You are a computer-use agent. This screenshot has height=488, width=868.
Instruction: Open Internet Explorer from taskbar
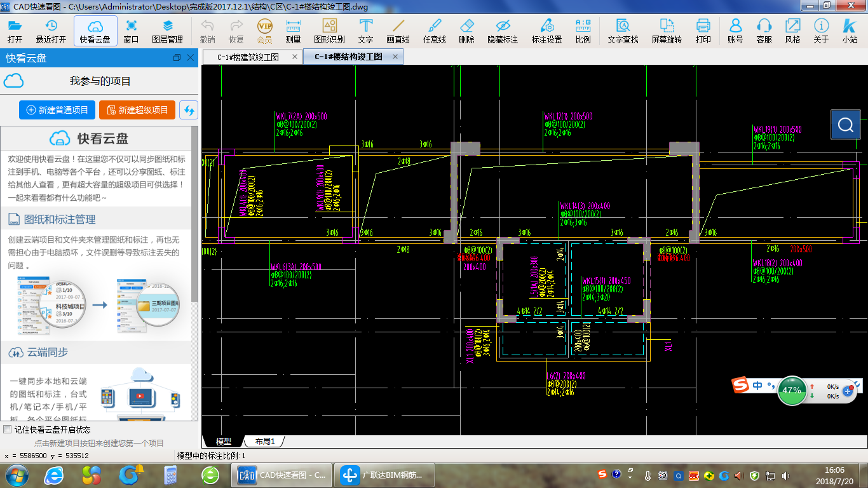pos(53,475)
